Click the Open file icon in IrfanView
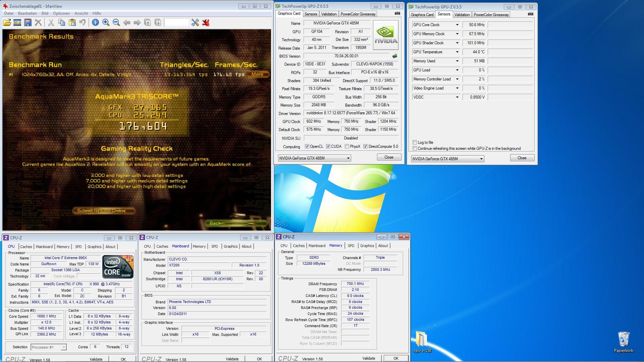This screenshot has width=644, height=362. (x=7, y=22)
